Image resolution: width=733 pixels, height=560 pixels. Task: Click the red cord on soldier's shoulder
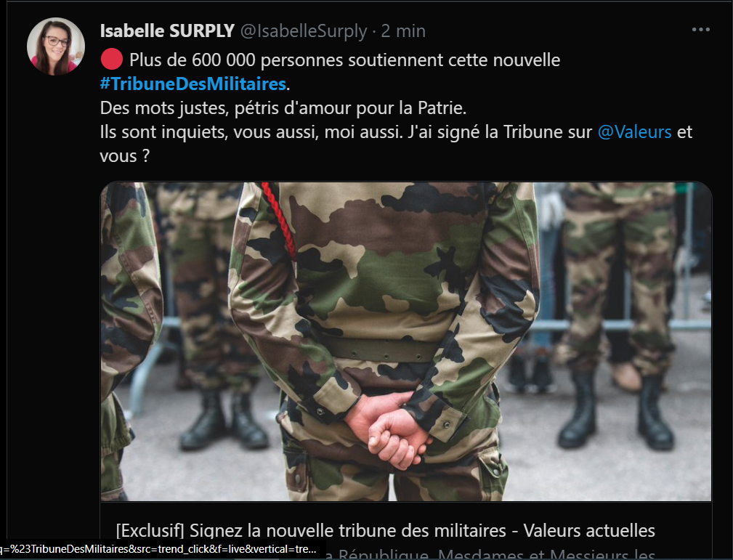click(x=280, y=219)
